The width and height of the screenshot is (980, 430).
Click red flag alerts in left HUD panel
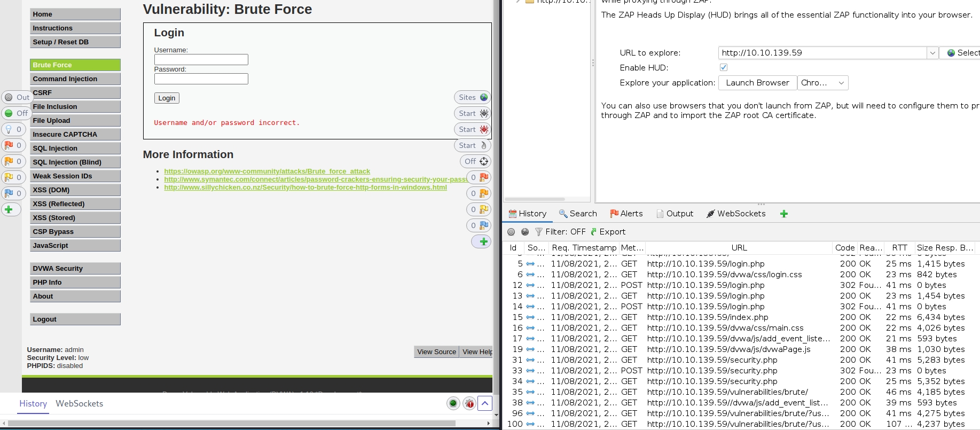[x=13, y=145]
